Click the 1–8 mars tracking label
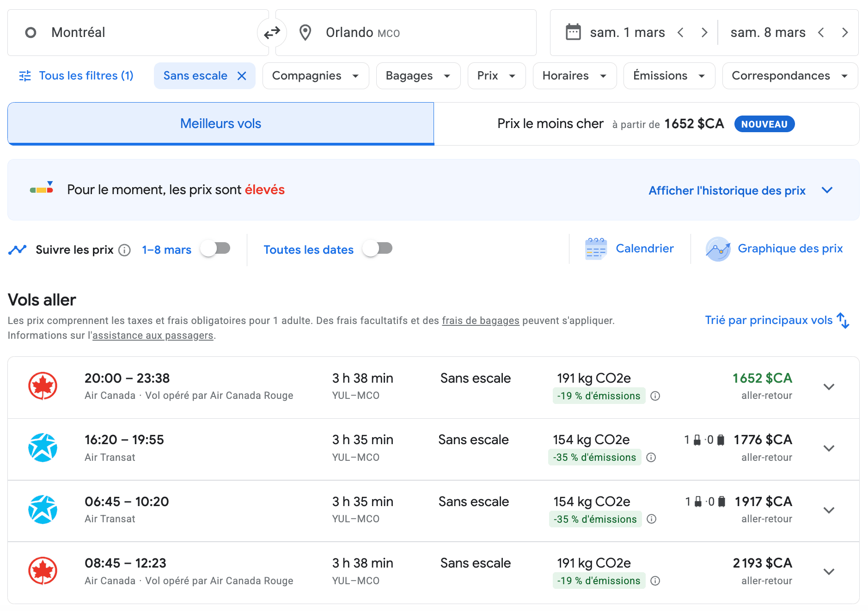 point(166,250)
